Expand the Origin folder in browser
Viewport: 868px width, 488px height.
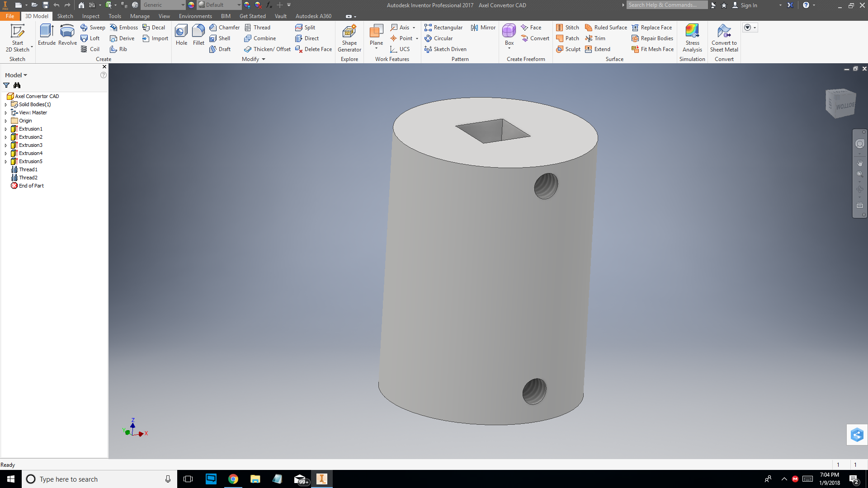5,121
